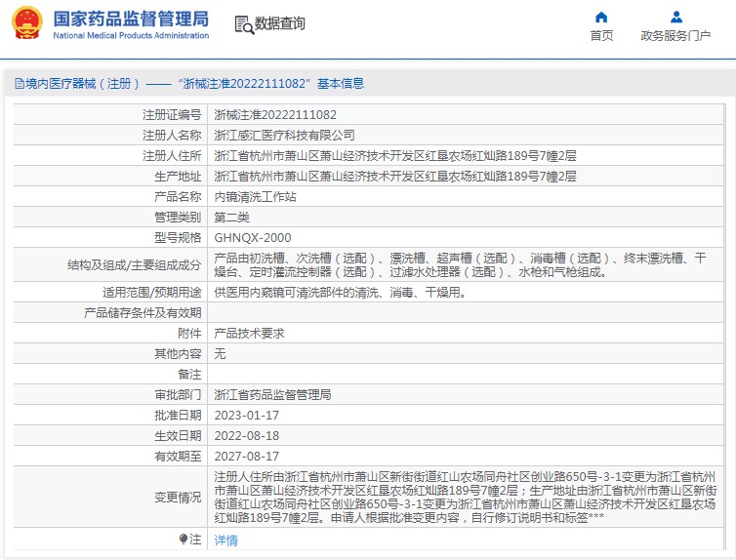The width and height of the screenshot is (736, 560).
Task: Click expiry date 2027-08-17
Action: tap(246, 456)
